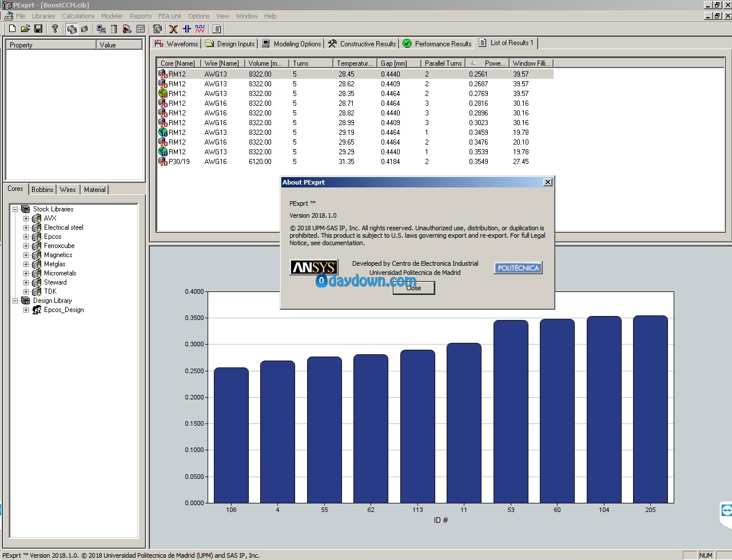Select the 0.3549 power cell
Screen dimensions: 732x560
[479, 162]
